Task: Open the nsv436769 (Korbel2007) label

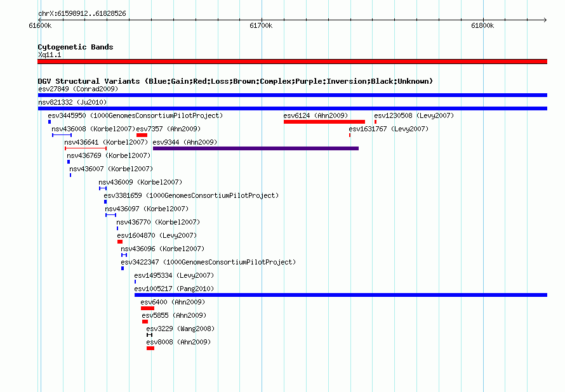Action: [109, 155]
